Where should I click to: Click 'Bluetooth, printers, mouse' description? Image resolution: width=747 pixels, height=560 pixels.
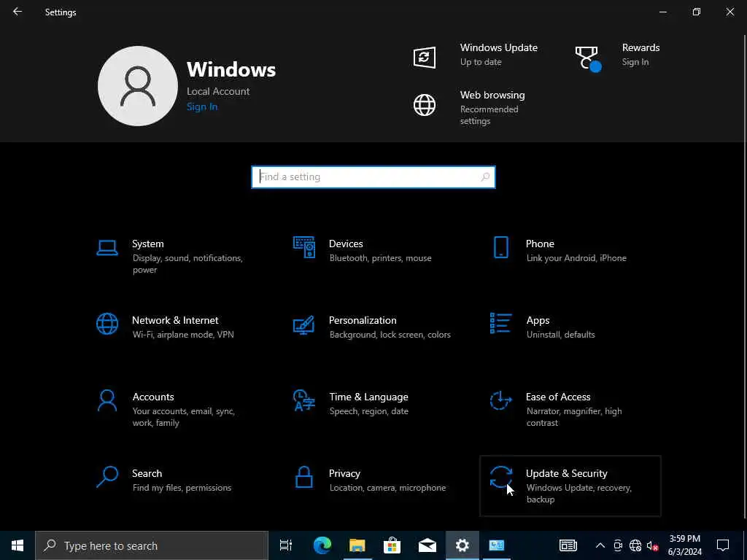click(380, 258)
